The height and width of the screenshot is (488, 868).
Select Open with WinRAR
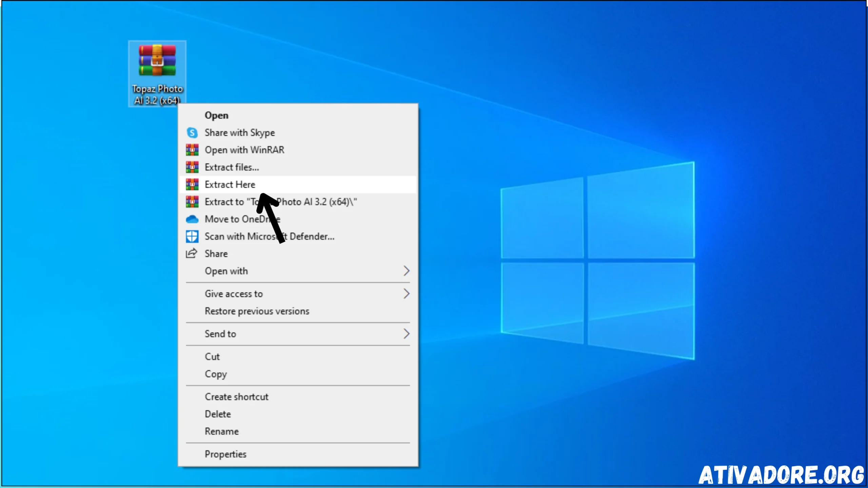298,150
